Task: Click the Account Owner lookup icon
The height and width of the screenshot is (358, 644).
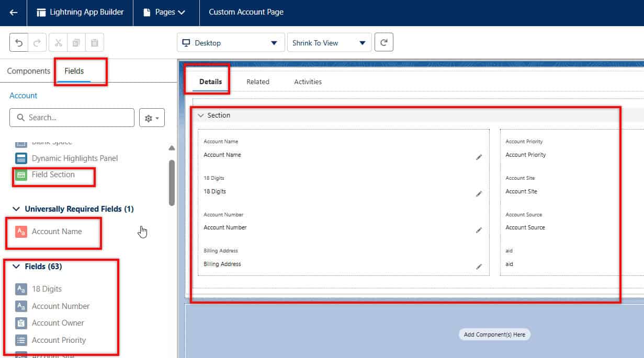Action: [x=21, y=323]
